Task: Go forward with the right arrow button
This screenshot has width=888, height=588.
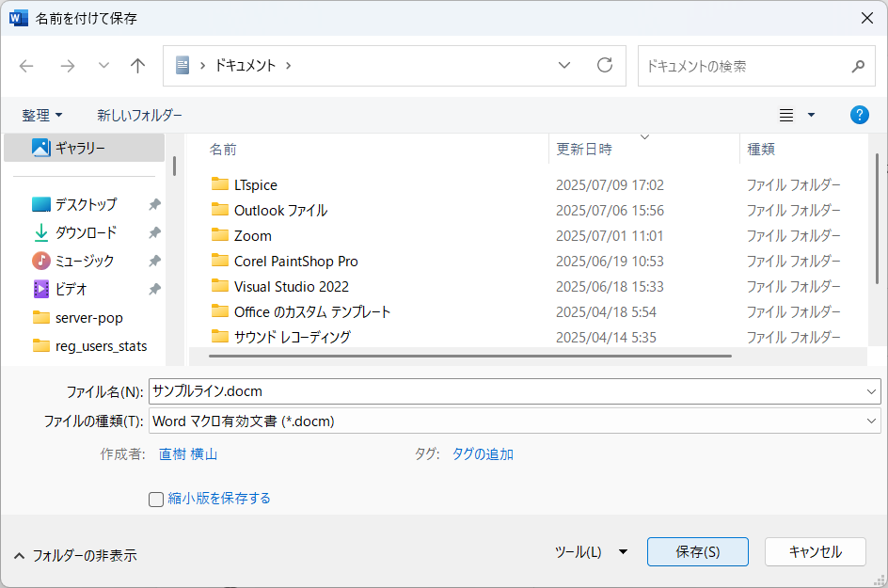Action: 68,66
